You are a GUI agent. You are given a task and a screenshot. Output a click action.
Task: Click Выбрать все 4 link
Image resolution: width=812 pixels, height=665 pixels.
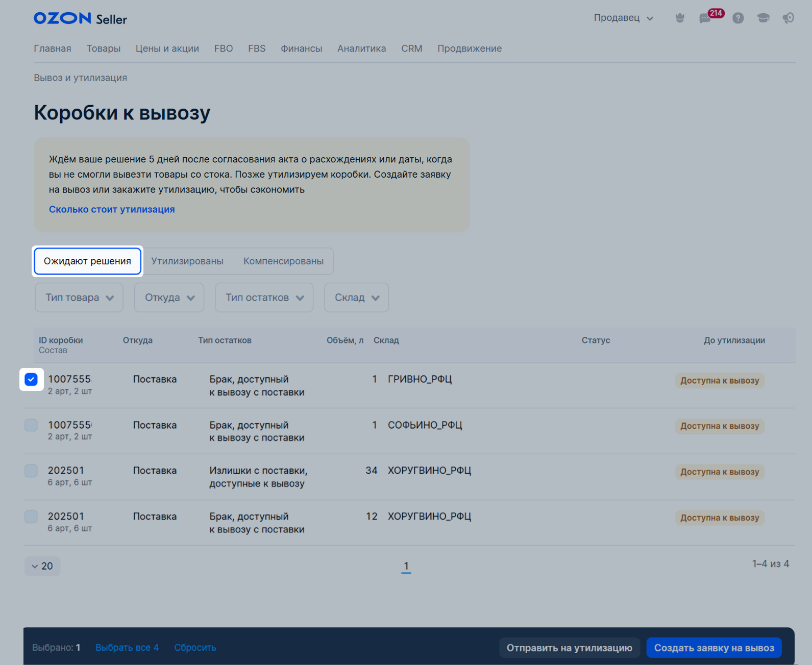click(127, 648)
